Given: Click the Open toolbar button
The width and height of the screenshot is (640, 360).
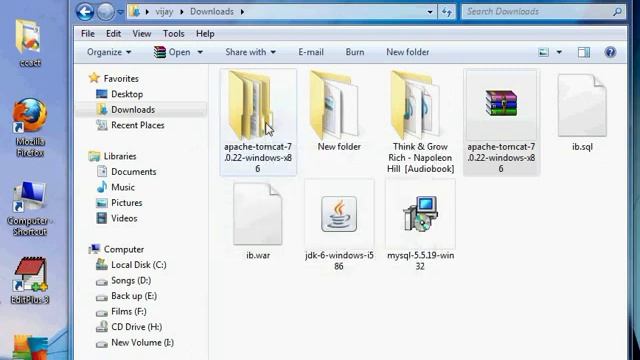Looking at the screenshot, I should pos(172,52).
